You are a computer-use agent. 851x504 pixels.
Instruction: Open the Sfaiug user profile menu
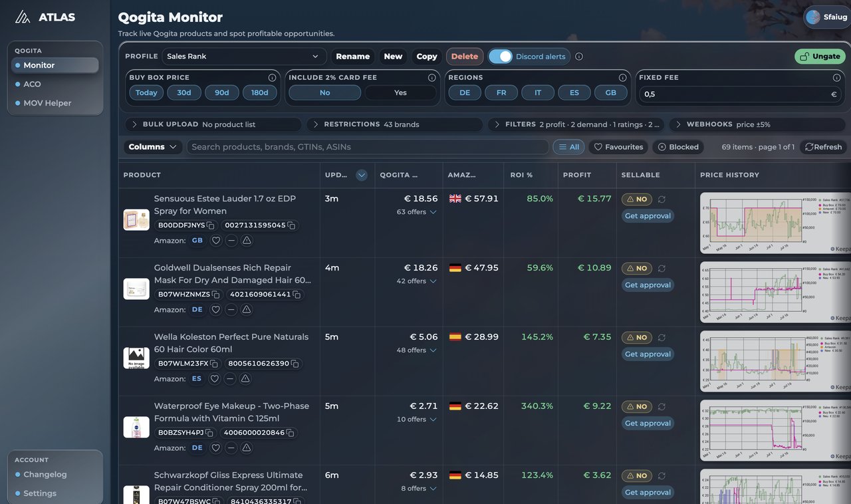click(x=827, y=17)
